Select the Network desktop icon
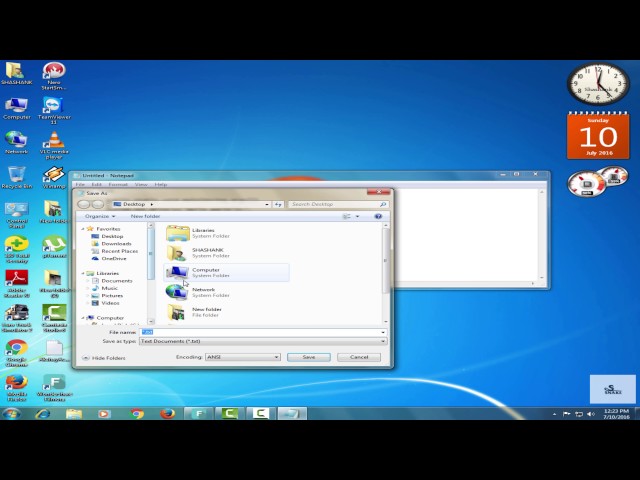This screenshot has height=480, width=640. [x=16, y=142]
